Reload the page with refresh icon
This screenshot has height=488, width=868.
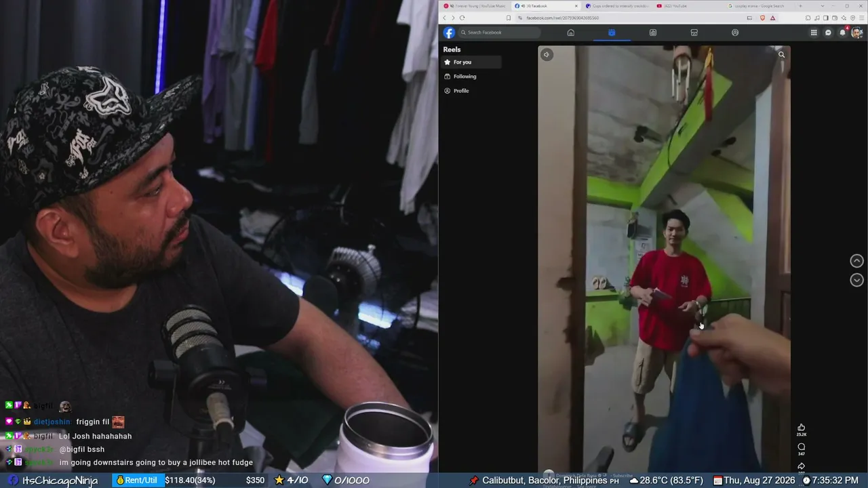[x=462, y=18]
